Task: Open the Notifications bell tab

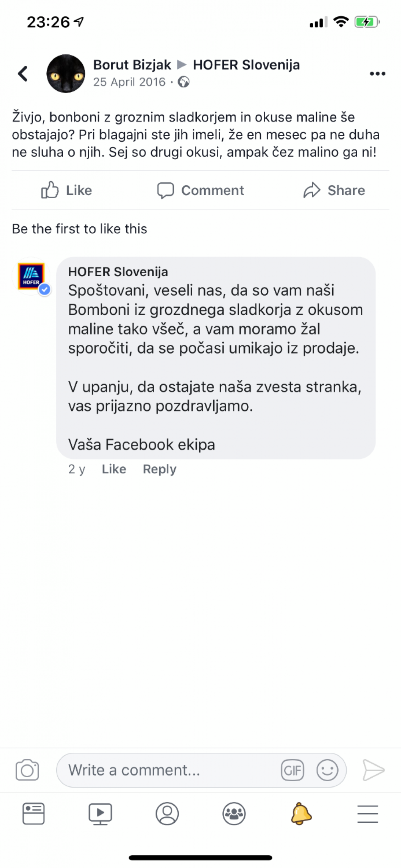Action: 301,814
